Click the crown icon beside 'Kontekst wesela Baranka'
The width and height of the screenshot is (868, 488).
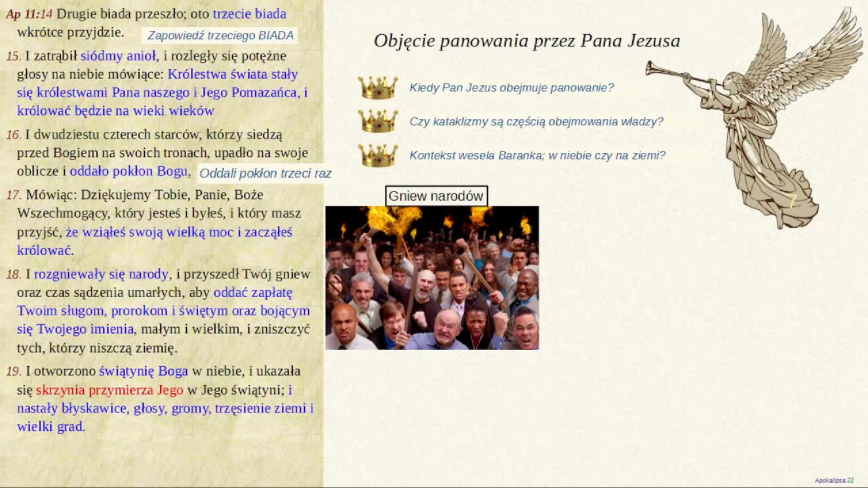pos(378,155)
